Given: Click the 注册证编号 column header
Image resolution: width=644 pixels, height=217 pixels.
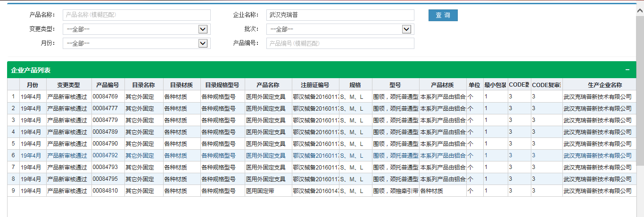Looking at the screenshot, I should click(315, 85).
